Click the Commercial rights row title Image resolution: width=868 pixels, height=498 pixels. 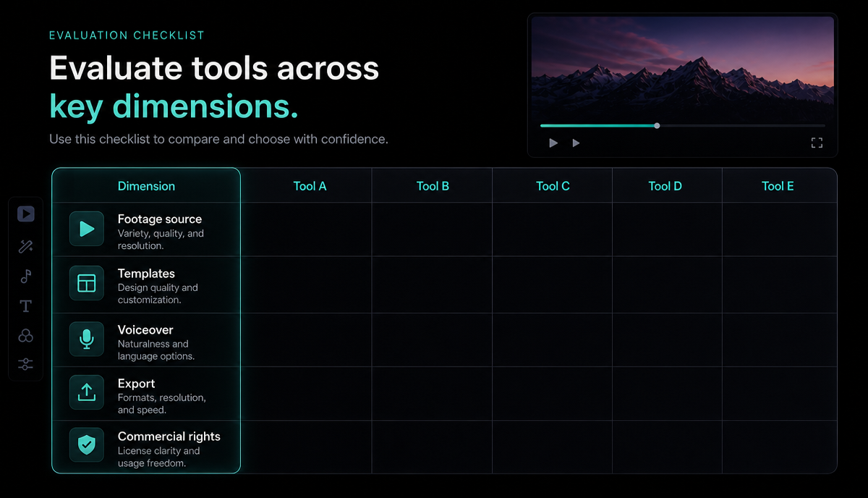169,436
